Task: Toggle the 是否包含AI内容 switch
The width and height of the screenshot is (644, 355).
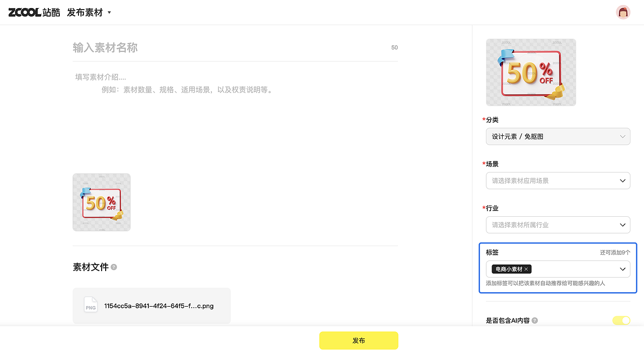Action: 621,320
